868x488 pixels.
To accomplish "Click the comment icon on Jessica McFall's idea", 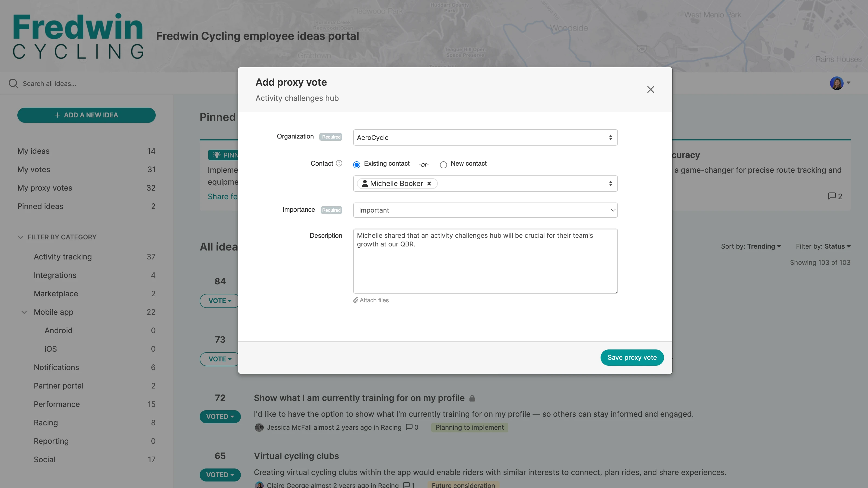I will (409, 427).
